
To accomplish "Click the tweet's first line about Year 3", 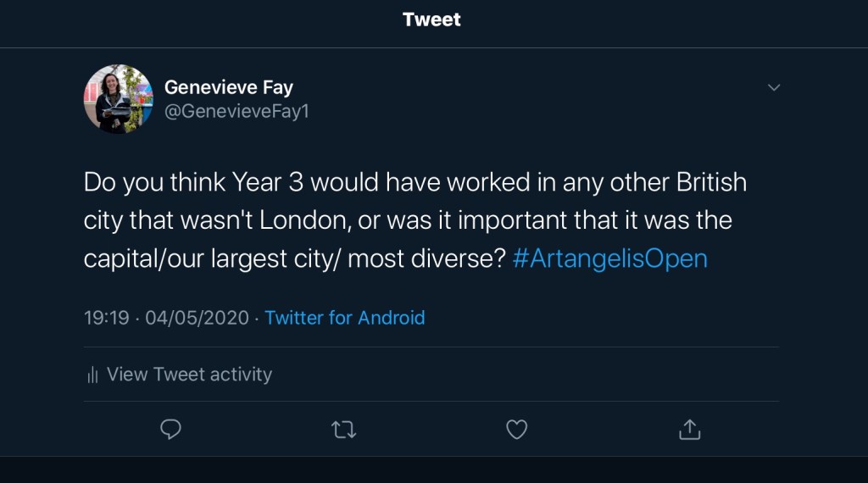I will (415, 182).
